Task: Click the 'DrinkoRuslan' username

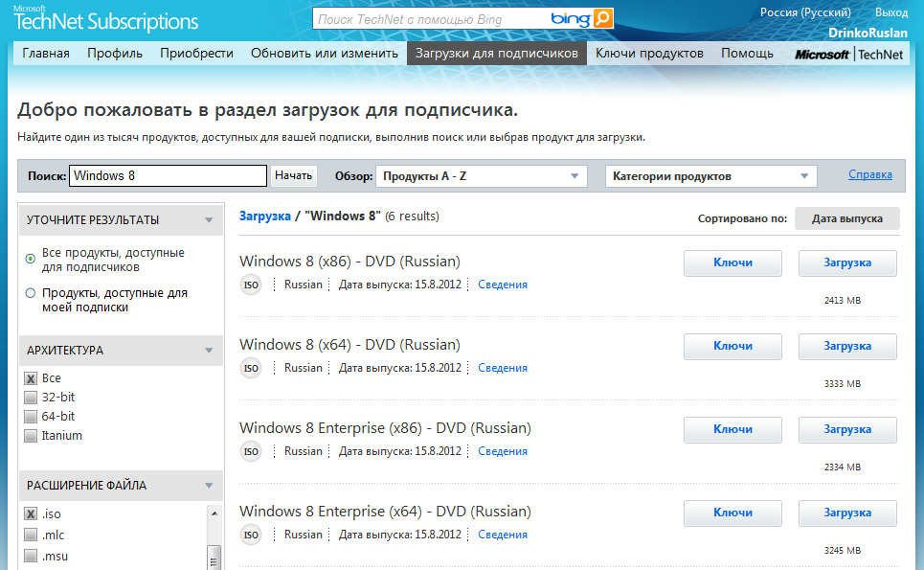Action: tap(868, 33)
